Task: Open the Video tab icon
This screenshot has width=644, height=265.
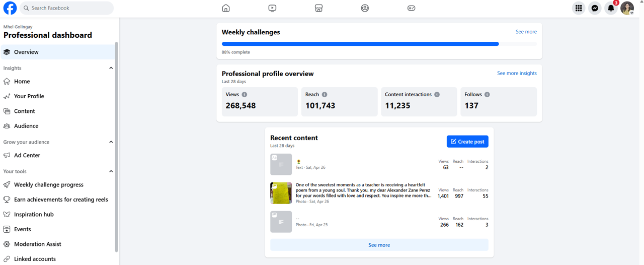Action: [272, 8]
